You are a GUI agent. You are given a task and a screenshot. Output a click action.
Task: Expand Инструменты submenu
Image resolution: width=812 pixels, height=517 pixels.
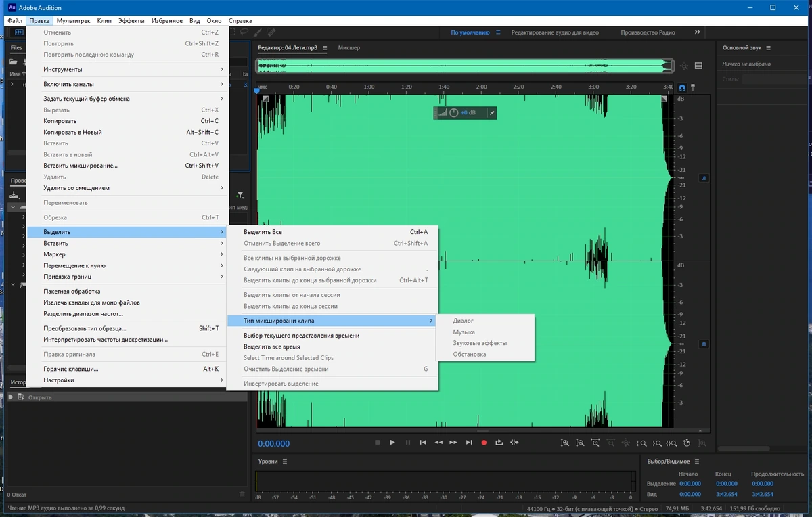(x=128, y=69)
